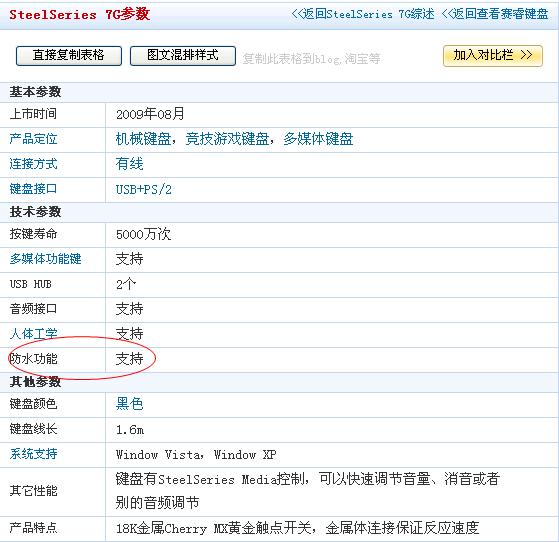Click the 图文混排样式 button
Image resolution: width=559 pixels, height=542 pixels.
(183, 56)
